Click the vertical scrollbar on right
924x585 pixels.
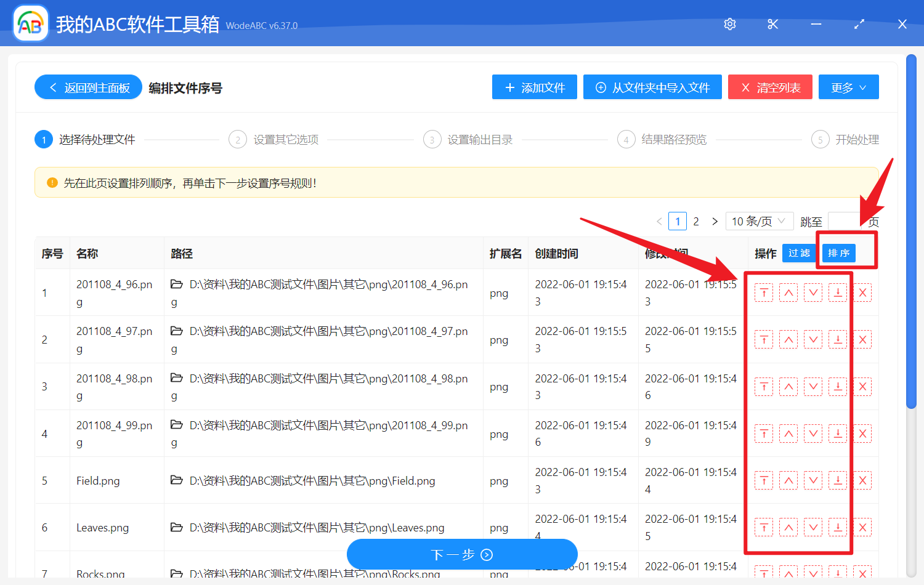912,231
